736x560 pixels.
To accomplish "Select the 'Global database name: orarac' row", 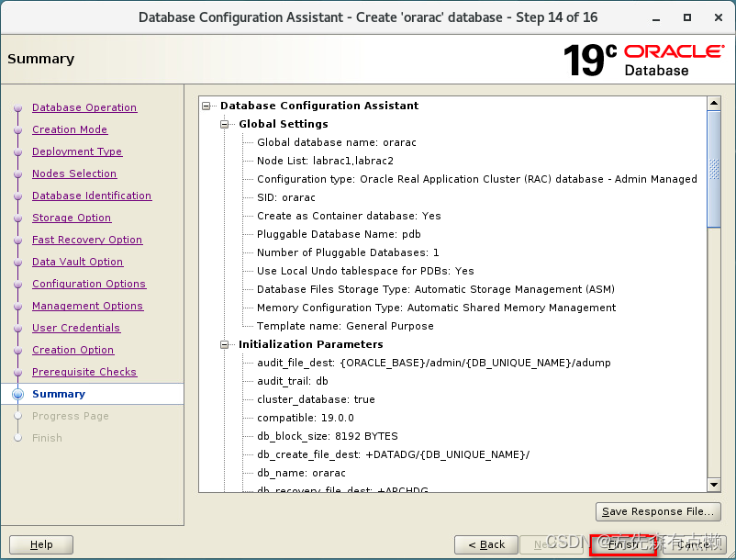I will click(337, 142).
